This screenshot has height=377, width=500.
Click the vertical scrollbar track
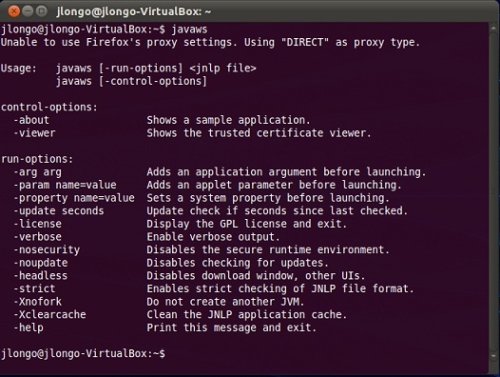494,192
